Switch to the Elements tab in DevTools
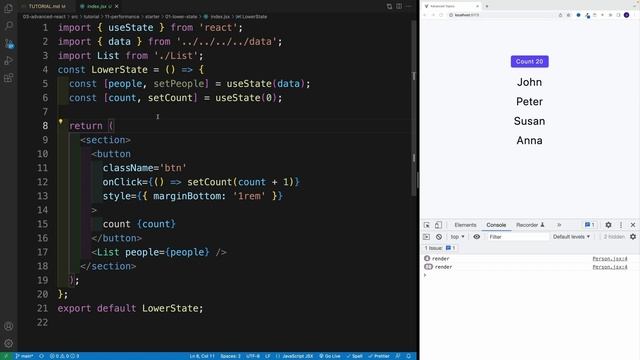The height and width of the screenshot is (360, 640). tap(465, 225)
